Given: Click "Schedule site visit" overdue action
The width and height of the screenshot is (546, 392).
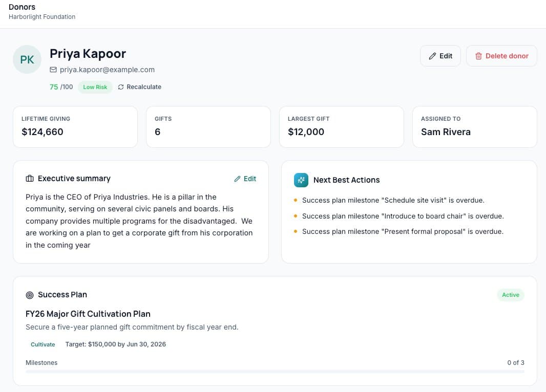Looking at the screenshot, I should 393,200.
